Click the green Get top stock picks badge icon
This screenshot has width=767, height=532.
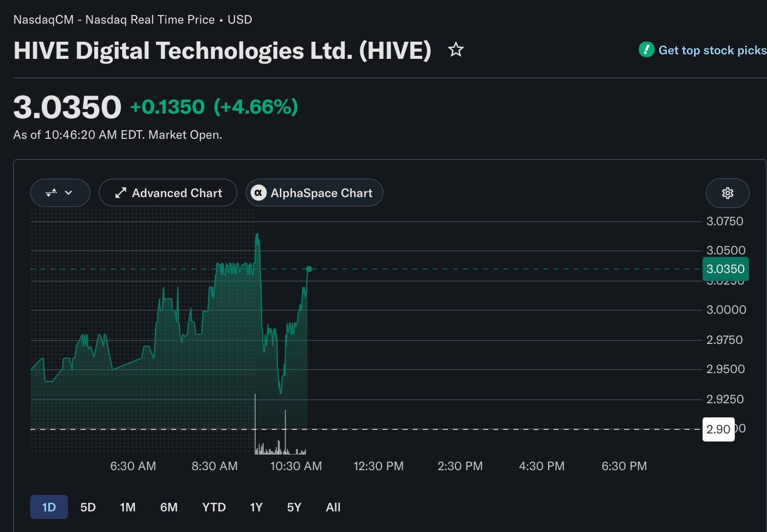(x=646, y=50)
